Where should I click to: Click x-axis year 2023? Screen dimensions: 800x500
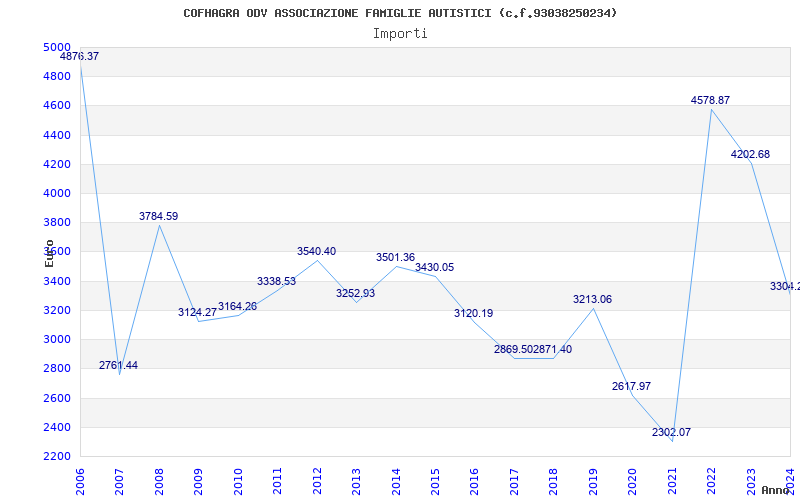(x=751, y=481)
